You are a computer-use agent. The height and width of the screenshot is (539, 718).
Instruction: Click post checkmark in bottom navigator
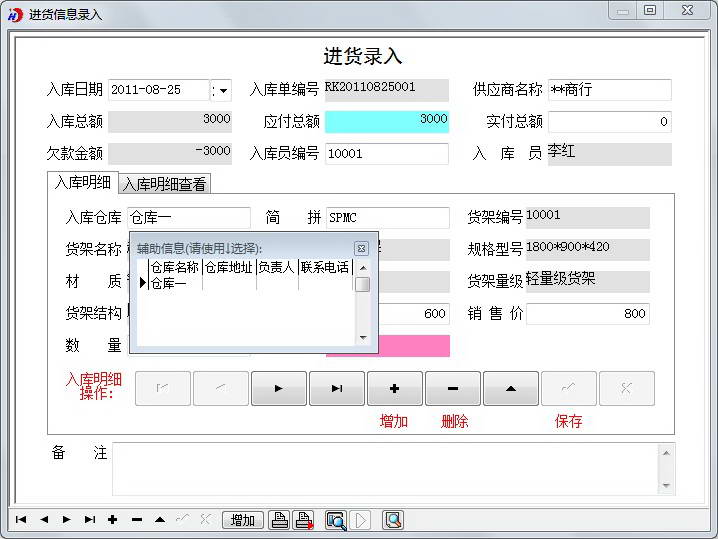pyautogui.click(x=183, y=519)
